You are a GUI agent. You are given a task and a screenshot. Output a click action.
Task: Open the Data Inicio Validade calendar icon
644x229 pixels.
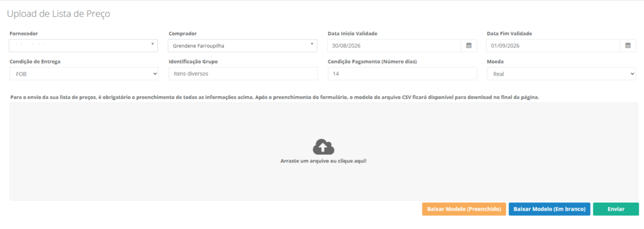(x=469, y=46)
